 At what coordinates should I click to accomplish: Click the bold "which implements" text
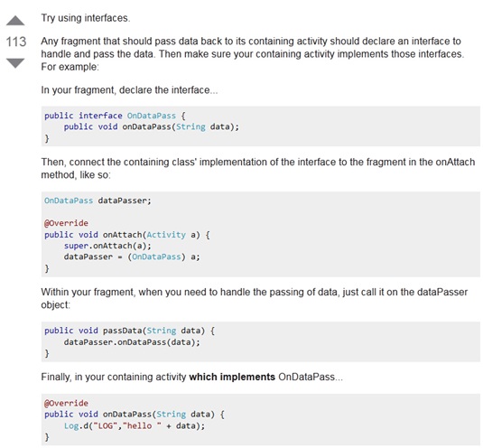tap(232, 377)
